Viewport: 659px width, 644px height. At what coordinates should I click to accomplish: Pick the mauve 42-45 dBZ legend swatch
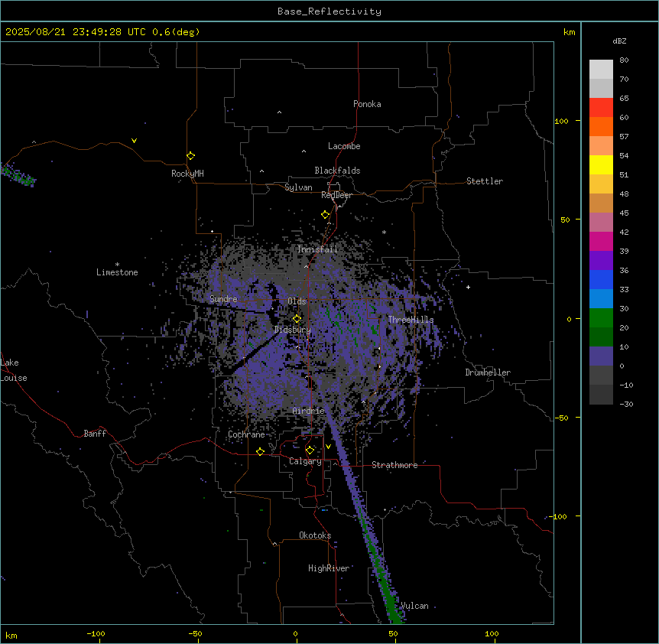(x=601, y=223)
